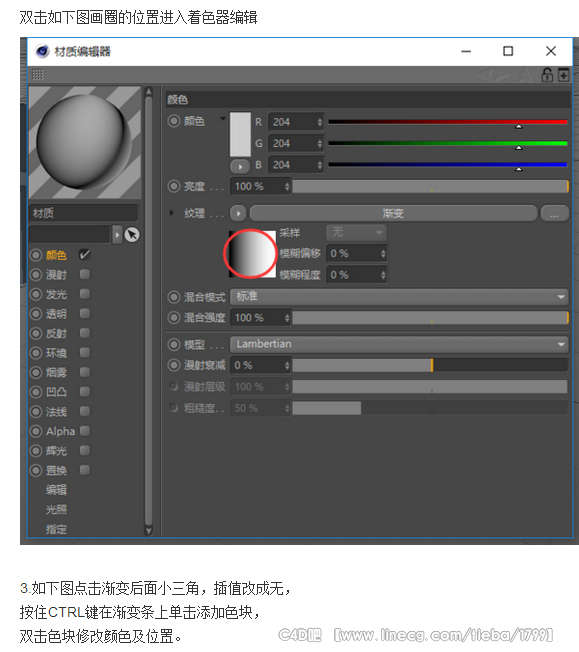Click the R value field 204
The width and height of the screenshot is (579, 652).
(x=295, y=122)
